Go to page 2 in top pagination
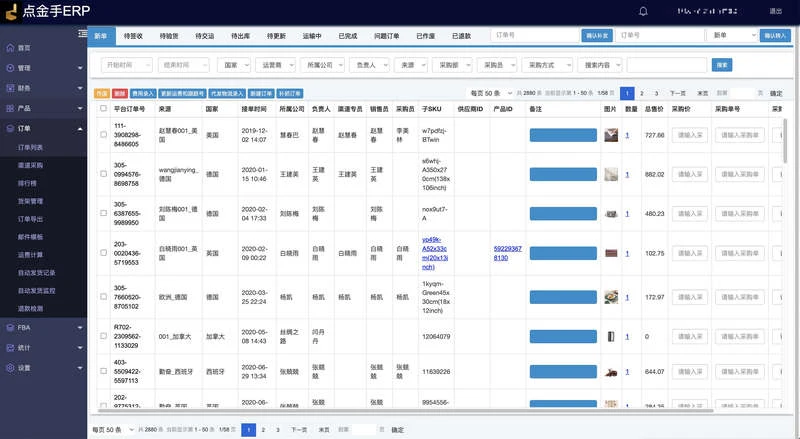This screenshot has width=800, height=439. click(x=642, y=93)
